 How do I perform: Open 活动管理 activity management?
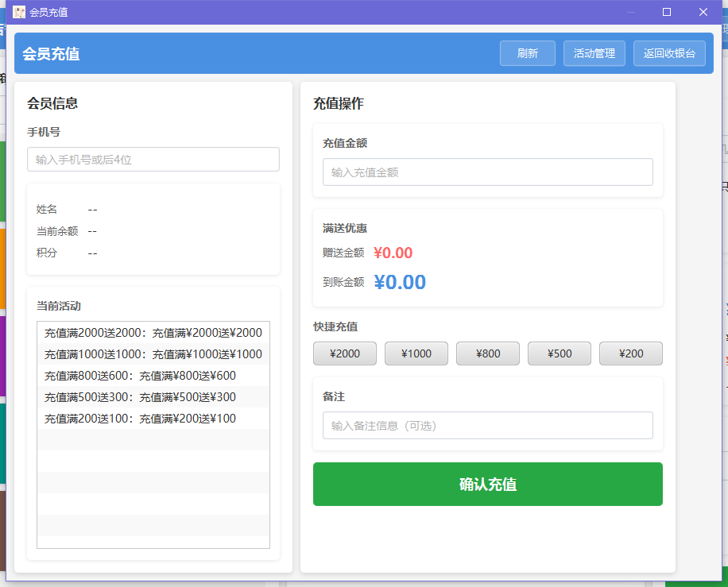(594, 52)
